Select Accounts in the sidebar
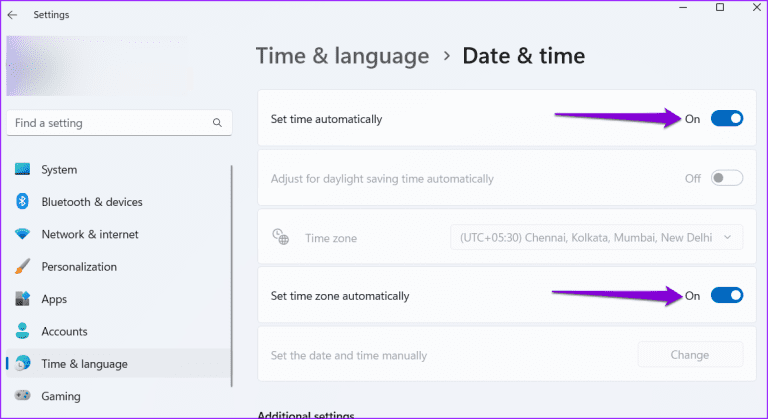The width and height of the screenshot is (768, 419). point(64,331)
